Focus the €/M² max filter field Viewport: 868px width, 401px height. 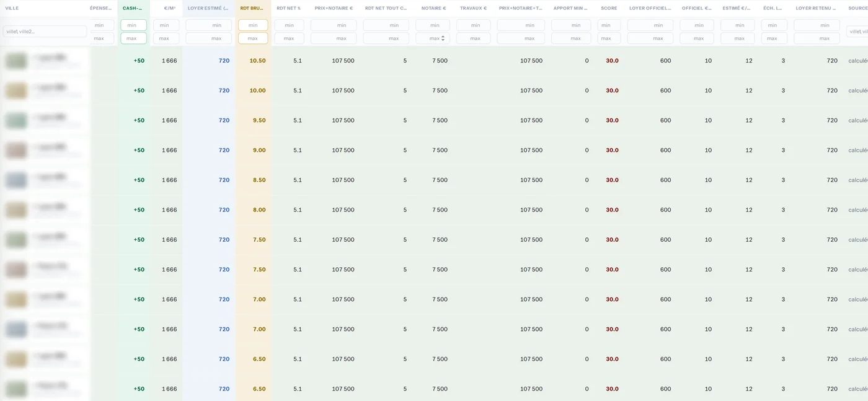click(x=166, y=38)
